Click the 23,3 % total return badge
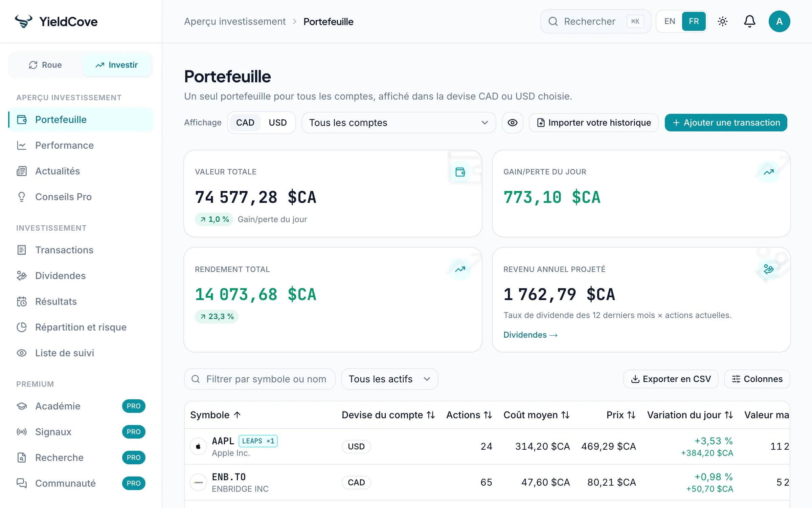This screenshot has width=812, height=508. (217, 317)
